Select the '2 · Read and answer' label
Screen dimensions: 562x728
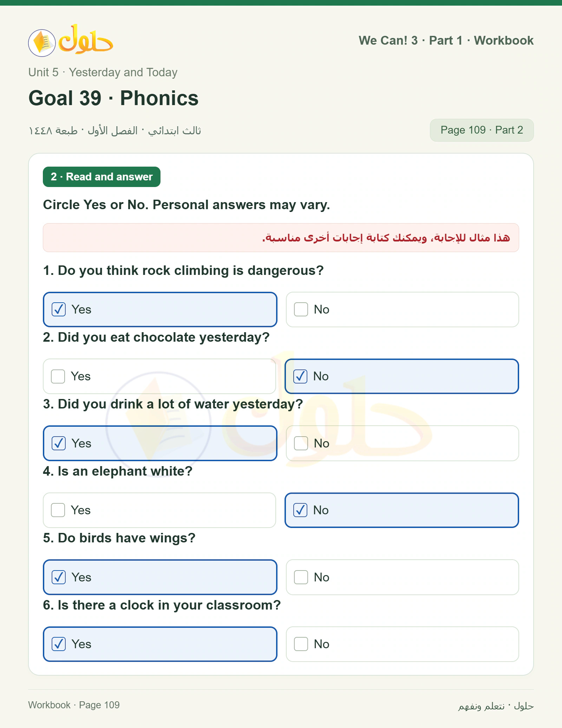point(102,177)
